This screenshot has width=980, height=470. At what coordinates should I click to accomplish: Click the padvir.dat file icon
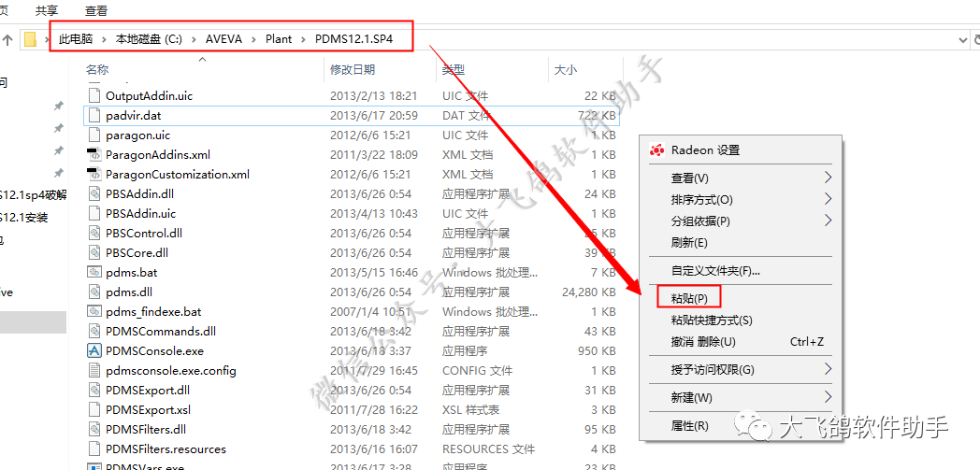pyautogui.click(x=94, y=116)
